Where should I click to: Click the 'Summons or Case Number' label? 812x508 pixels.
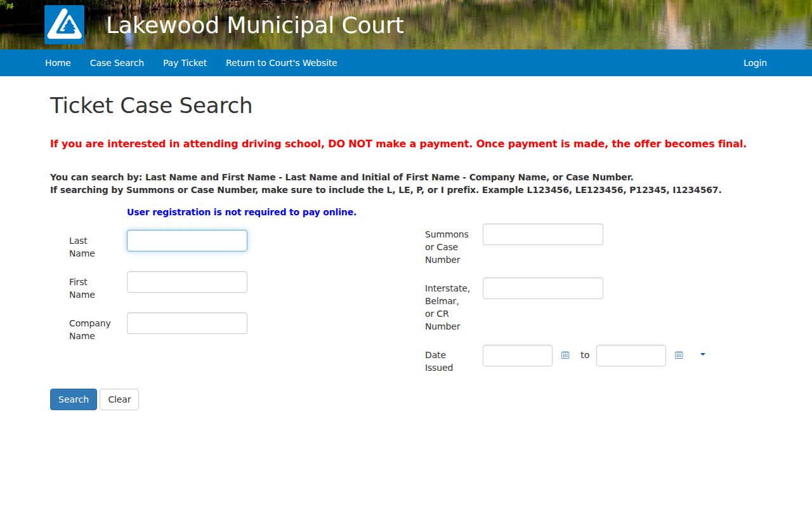coord(447,247)
